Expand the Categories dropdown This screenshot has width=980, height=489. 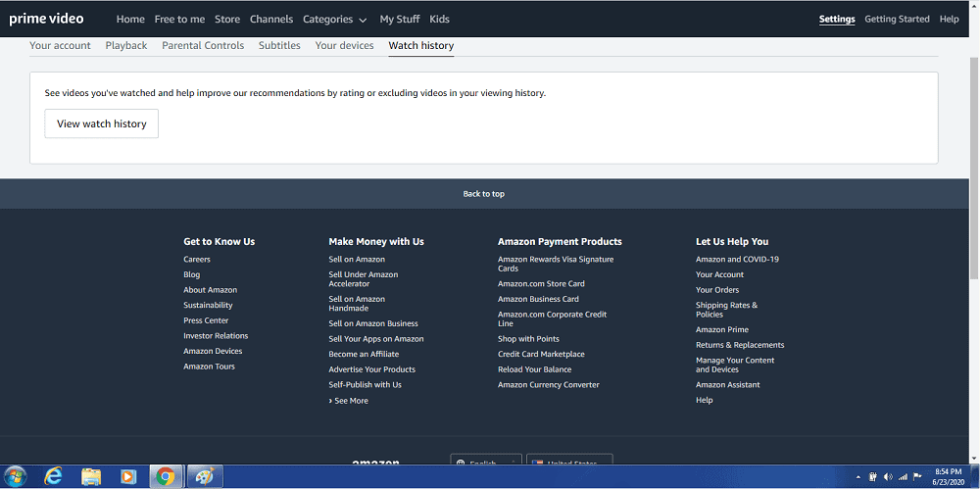pyautogui.click(x=335, y=20)
